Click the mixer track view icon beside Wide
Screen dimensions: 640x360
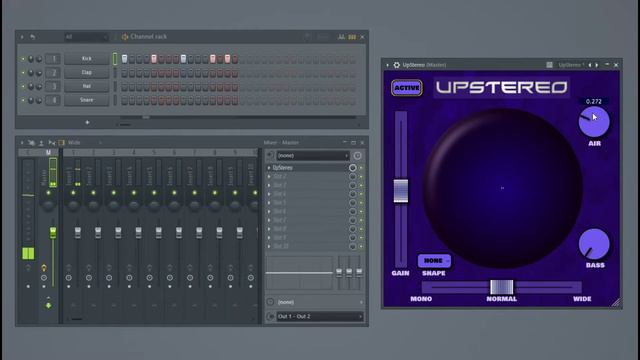tap(62, 143)
